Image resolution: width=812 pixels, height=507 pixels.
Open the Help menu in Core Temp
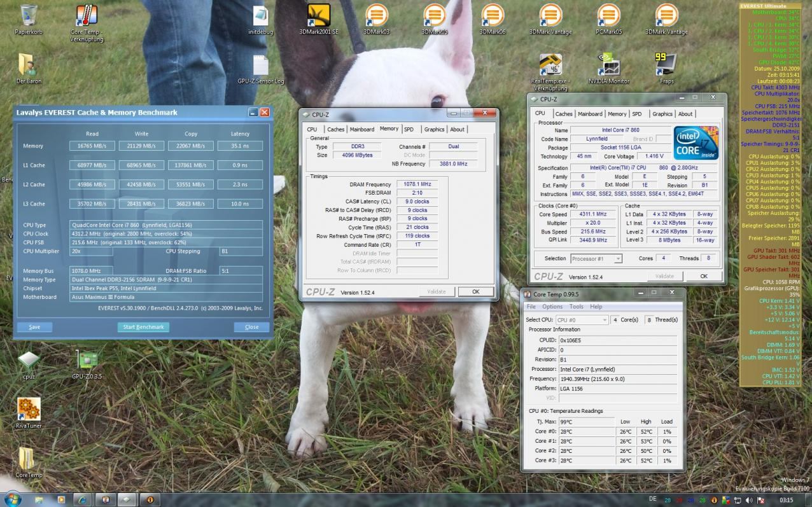596,307
